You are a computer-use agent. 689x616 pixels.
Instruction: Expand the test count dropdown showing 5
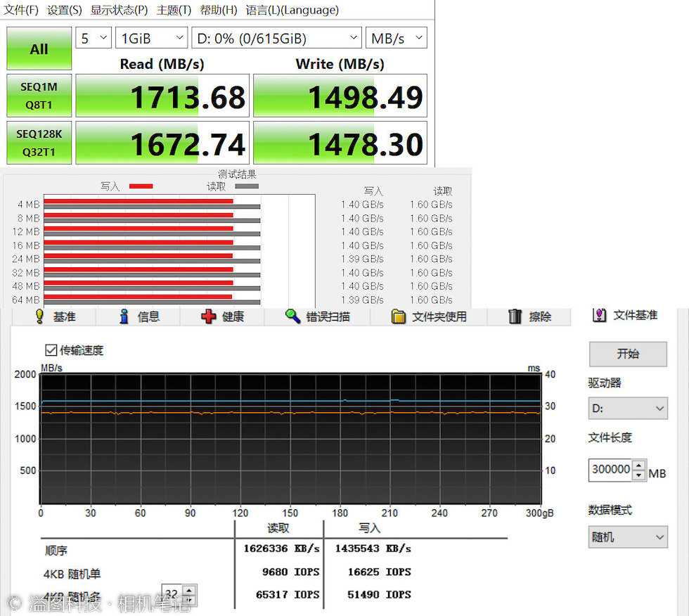(x=94, y=38)
